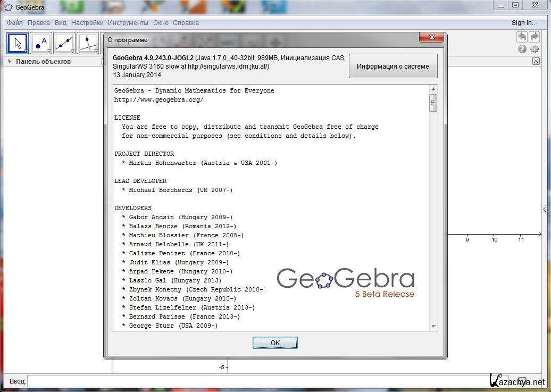Open the New Point tool dropdown triangle

49,51
